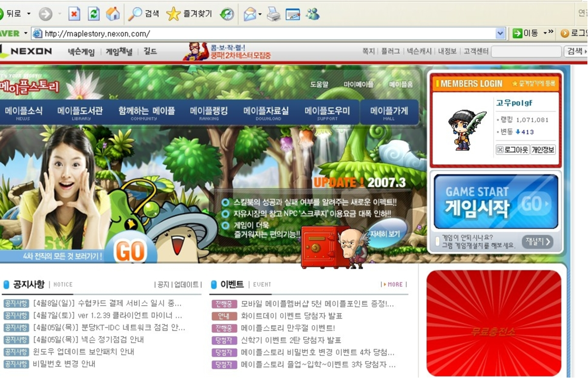Open notice 윈도우 업데이트 보안패치 안내
The image size is (588, 380).
pos(83,351)
